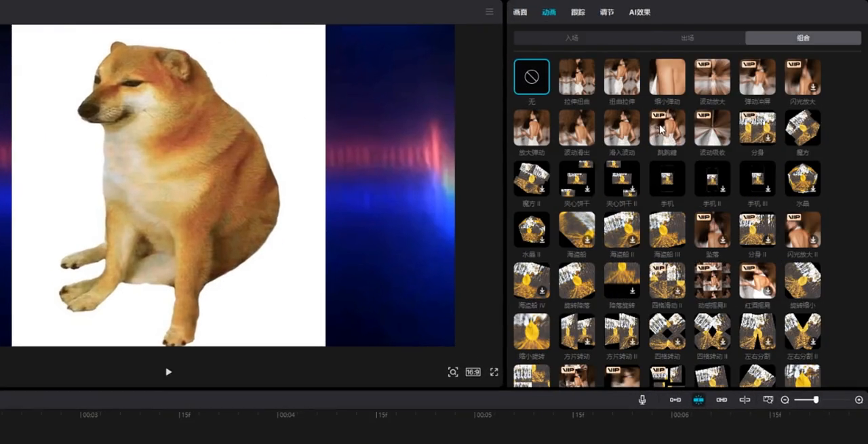Image resolution: width=868 pixels, height=444 pixels.
Task: Choose the 手机 III animation thumbnail
Action: click(x=757, y=178)
